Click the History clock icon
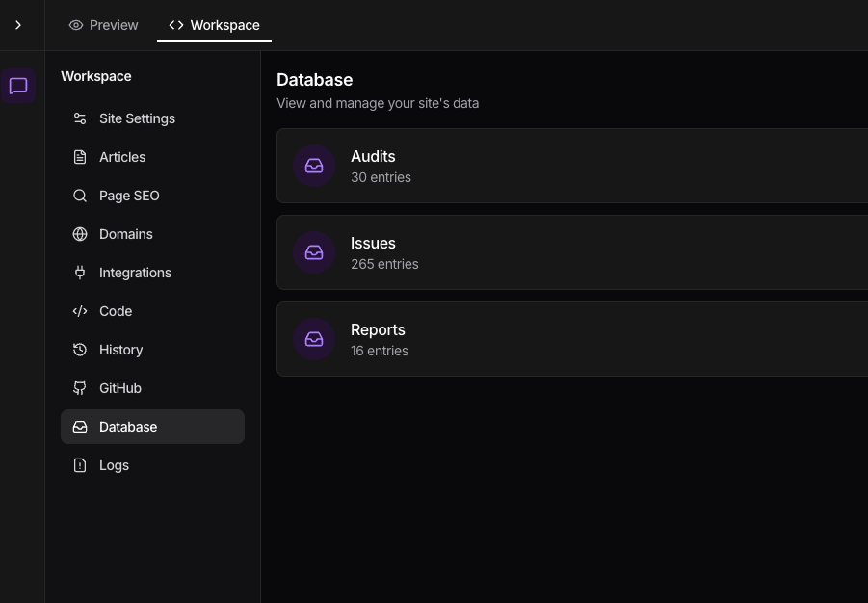This screenshot has height=603, width=868. coord(80,350)
